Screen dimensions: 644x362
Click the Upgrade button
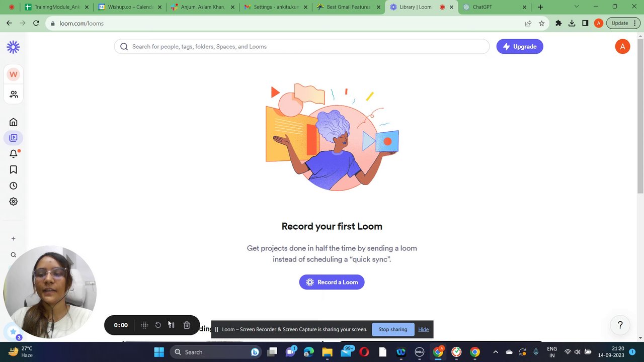(x=520, y=46)
